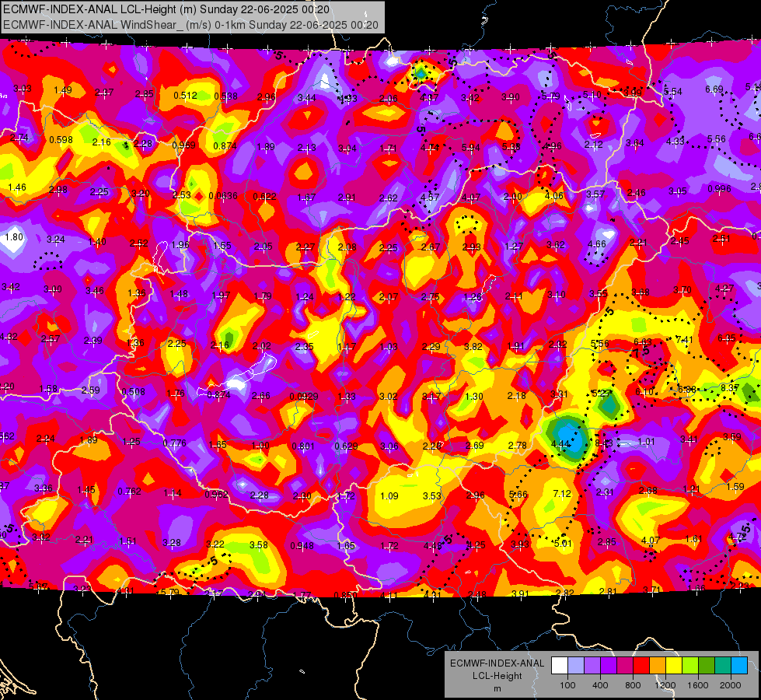The width and height of the screenshot is (761, 700).
Task: Click the wind shear value 0.996
Action: pos(719,188)
